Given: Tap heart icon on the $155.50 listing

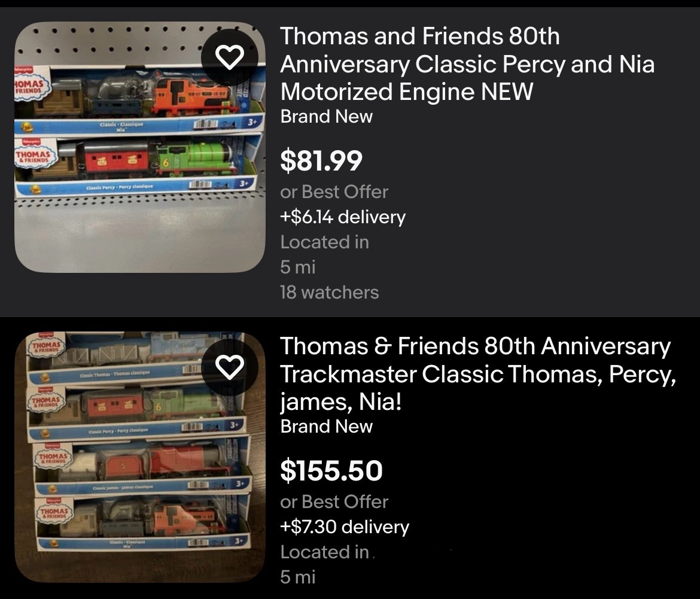Looking at the screenshot, I should pos(230,366).
